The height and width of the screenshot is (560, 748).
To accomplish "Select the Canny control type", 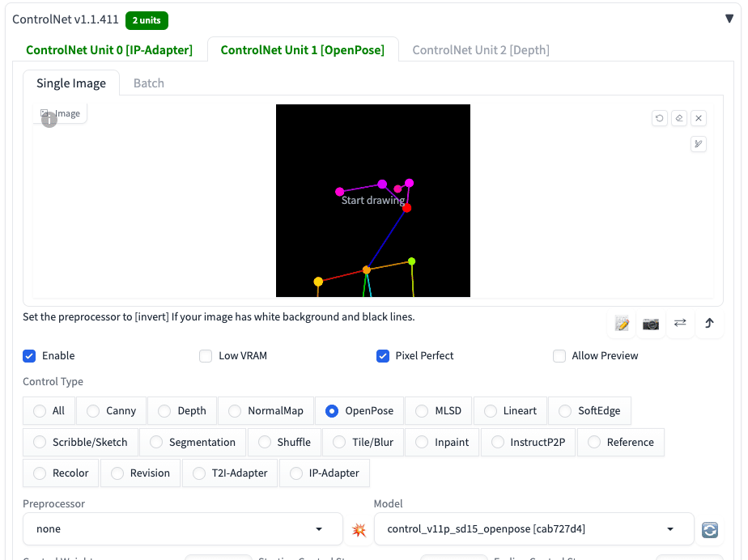I will click(111, 411).
